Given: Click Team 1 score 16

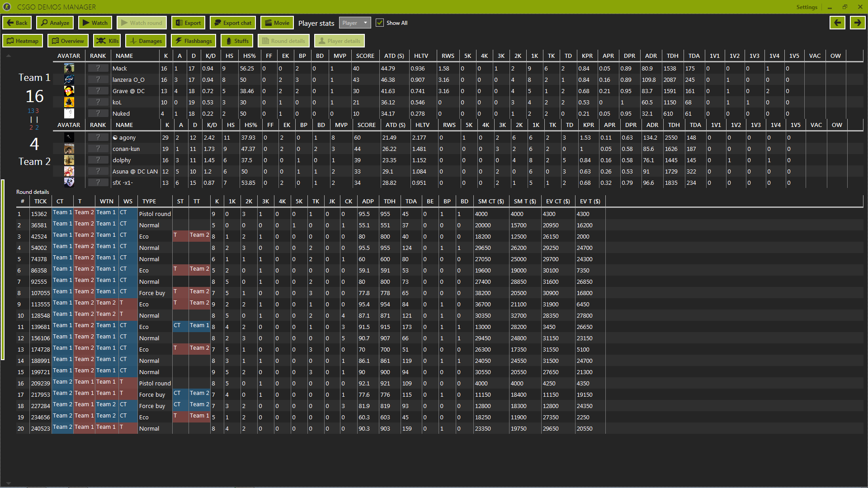Looking at the screenshot, I should pyautogui.click(x=34, y=96).
